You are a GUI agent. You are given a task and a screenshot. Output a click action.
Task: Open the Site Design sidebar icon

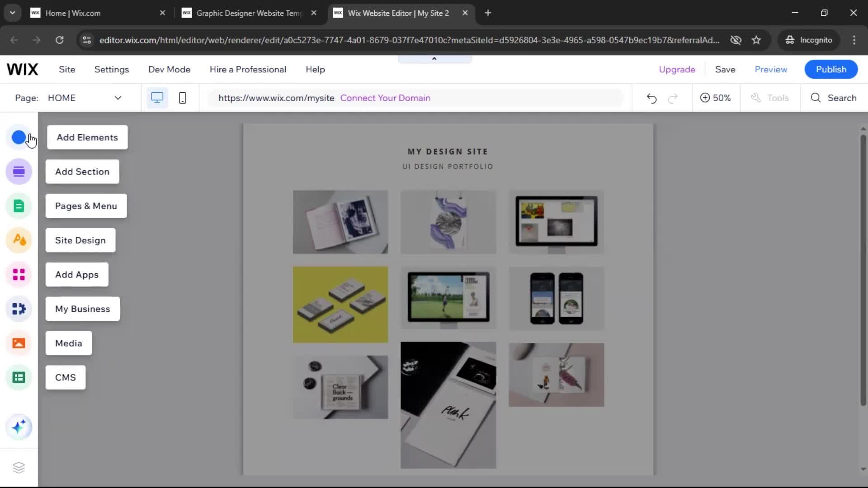[x=19, y=240]
